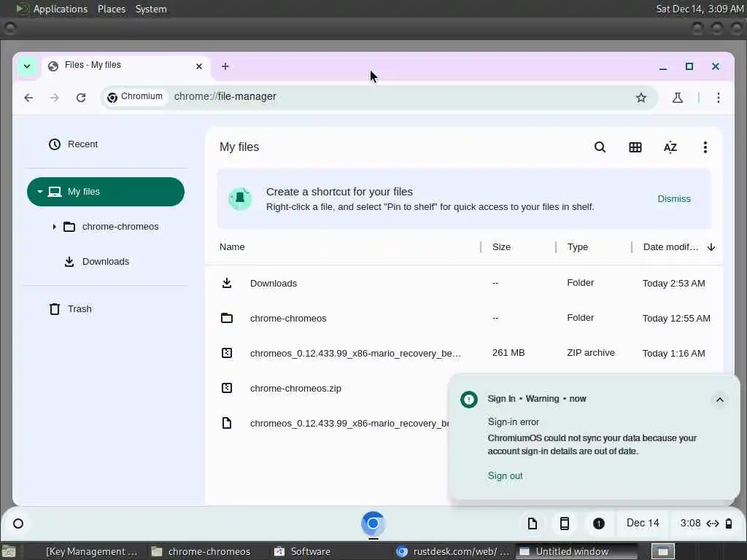Collapse the My files tree item
747x560 pixels.
(x=40, y=192)
